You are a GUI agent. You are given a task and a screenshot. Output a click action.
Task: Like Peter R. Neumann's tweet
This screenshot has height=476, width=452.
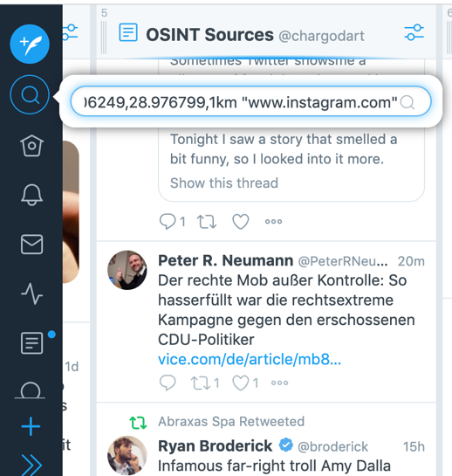click(x=241, y=383)
